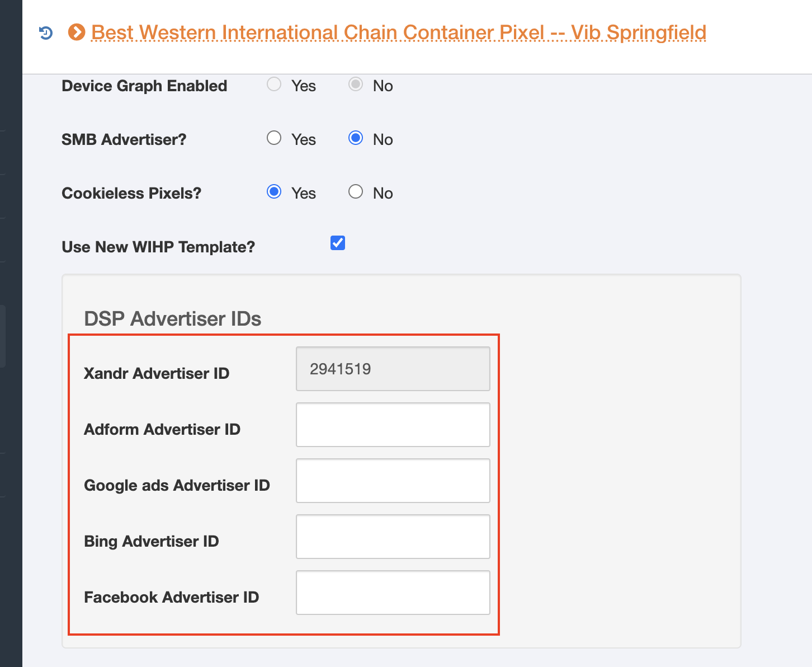Click into Google ads Advertiser ID field
Viewport: 812px width, 667px height.
click(x=393, y=481)
